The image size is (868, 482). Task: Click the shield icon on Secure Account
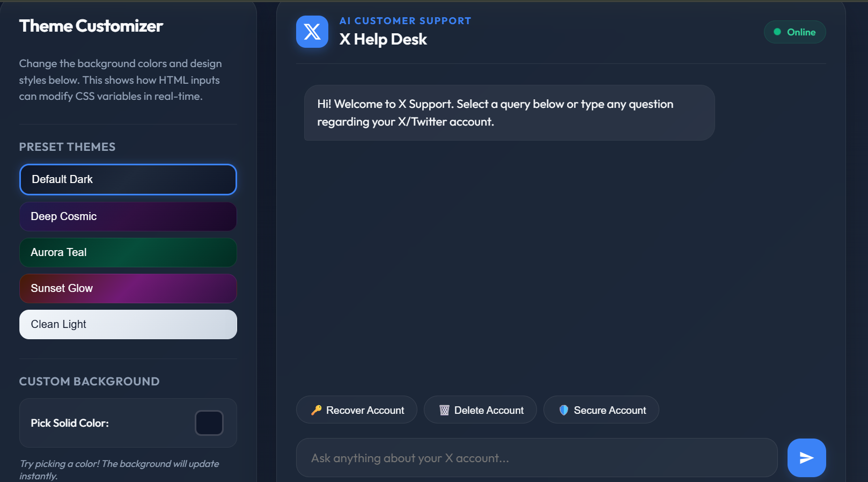pyautogui.click(x=564, y=410)
